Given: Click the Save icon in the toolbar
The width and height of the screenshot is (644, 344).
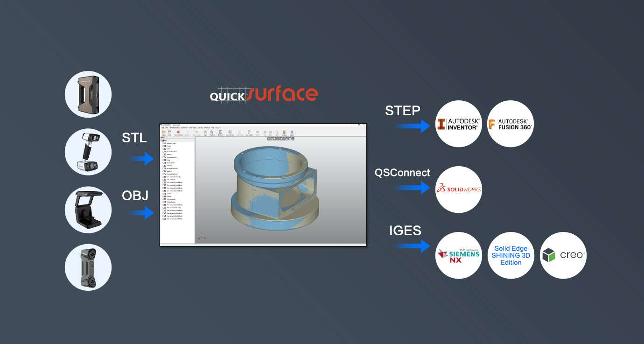Looking at the screenshot, I should (169, 132).
